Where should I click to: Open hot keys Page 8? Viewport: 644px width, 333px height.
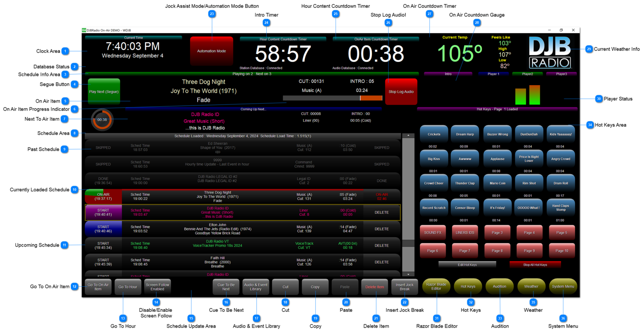coord(497,251)
